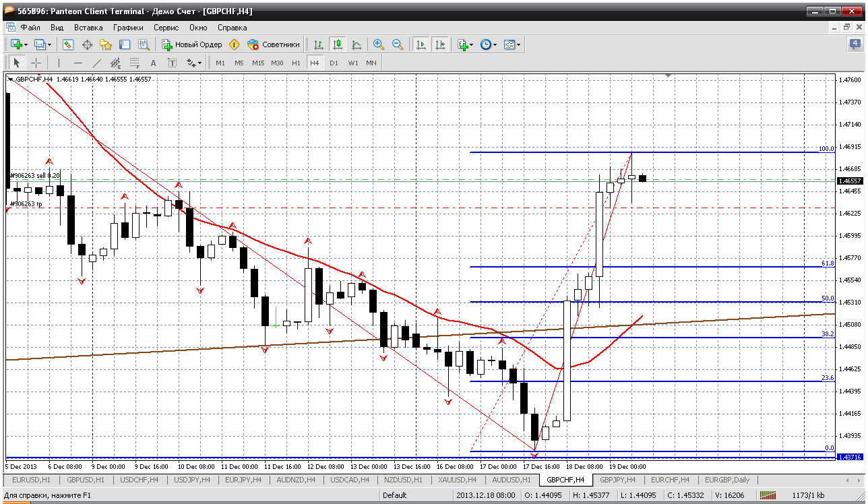Click the Новый Ордер button

(x=191, y=44)
